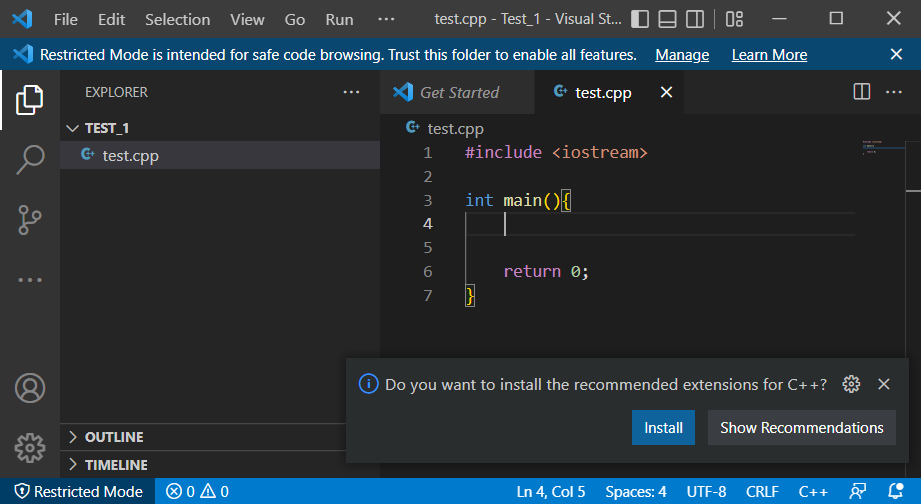Click line number 1 in gutter

pyautogui.click(x=428, y=153)
